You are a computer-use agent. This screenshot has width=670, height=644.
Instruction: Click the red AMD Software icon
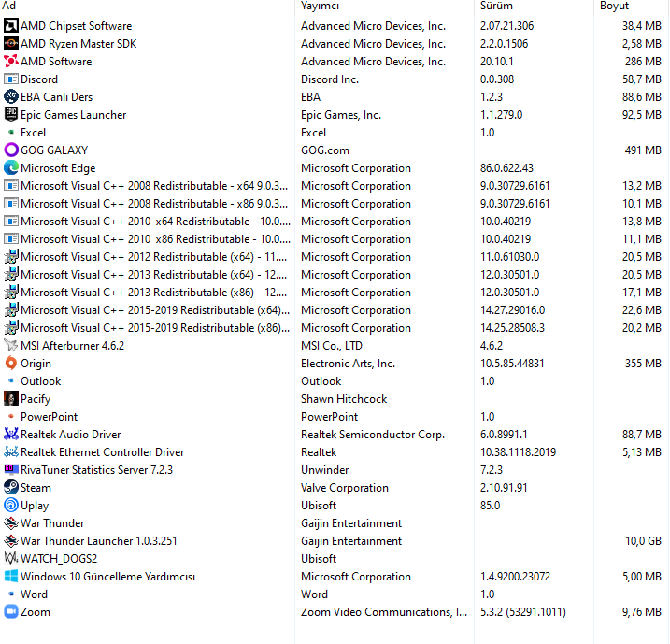(11, 62)
